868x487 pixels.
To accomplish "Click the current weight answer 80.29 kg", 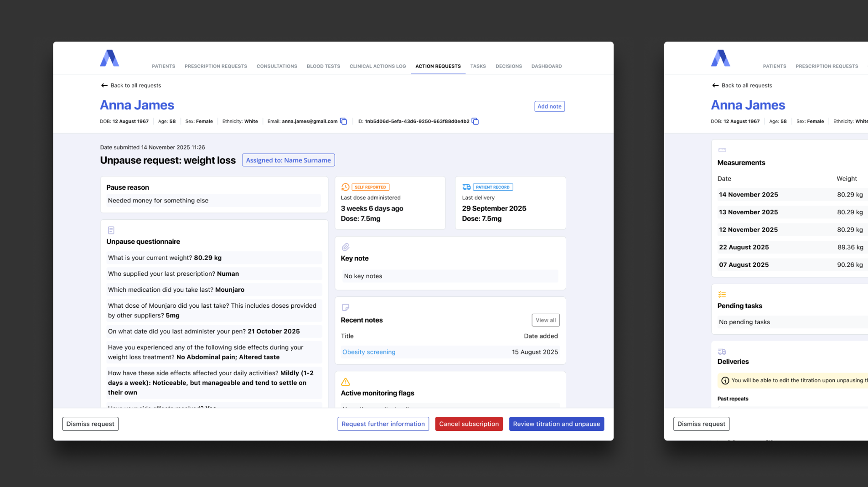I will (208, 258).
